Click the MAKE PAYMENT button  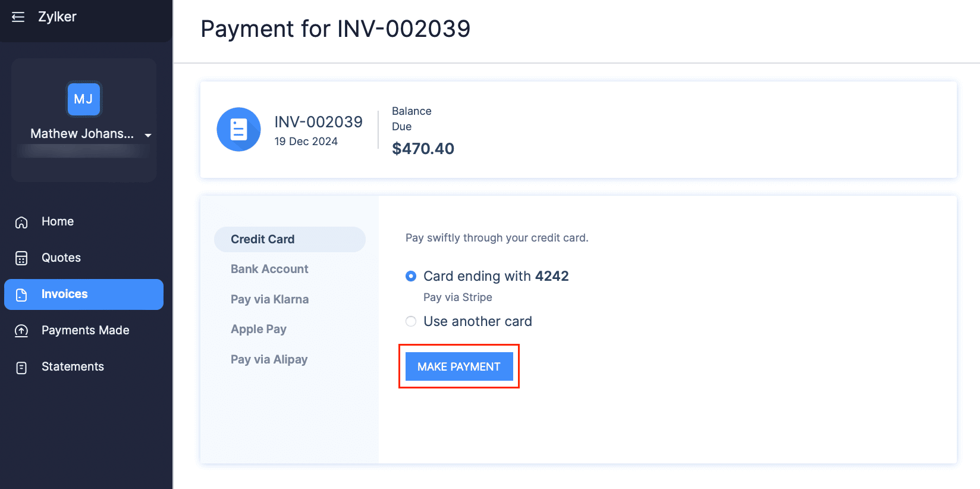[458, 366]
